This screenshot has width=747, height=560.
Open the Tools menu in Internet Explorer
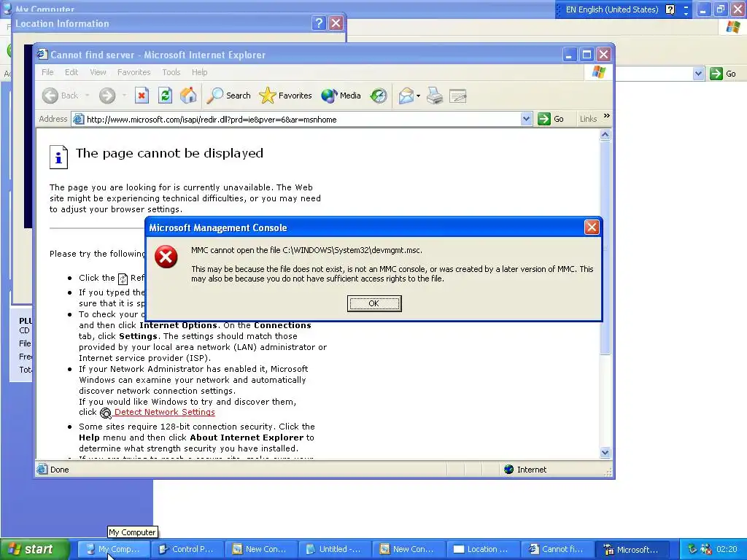coord(171,72)
